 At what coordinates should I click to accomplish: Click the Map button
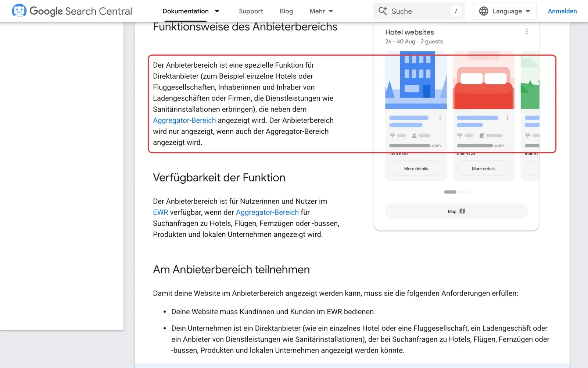pyautogui.click(x=456, y=211)
